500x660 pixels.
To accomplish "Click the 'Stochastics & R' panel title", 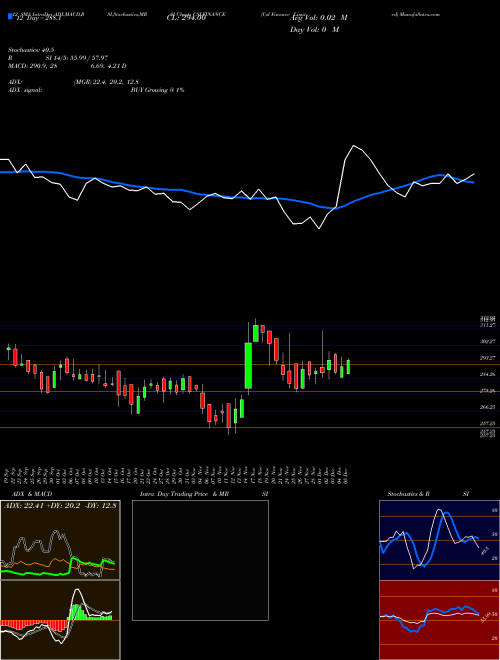I will click(408, 494).
